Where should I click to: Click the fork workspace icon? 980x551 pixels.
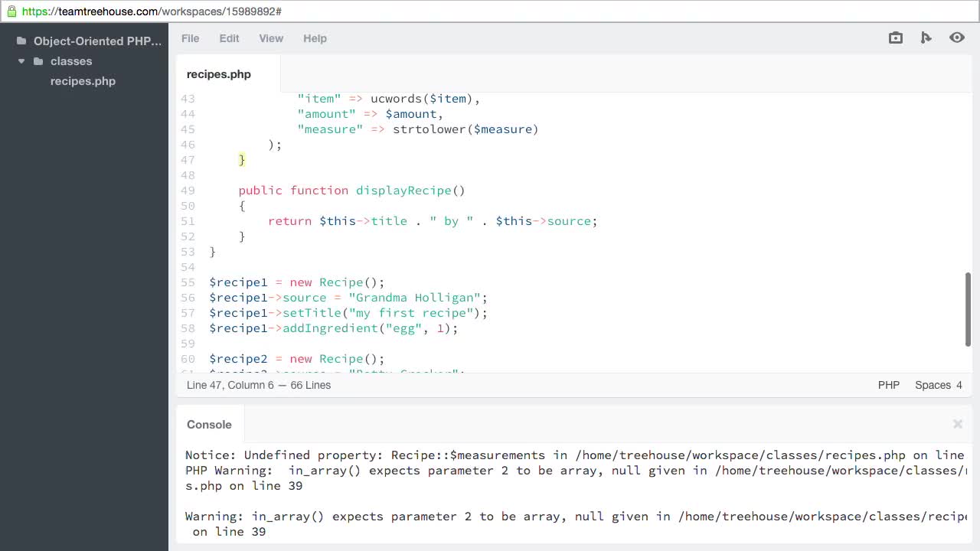coord(926,37)
